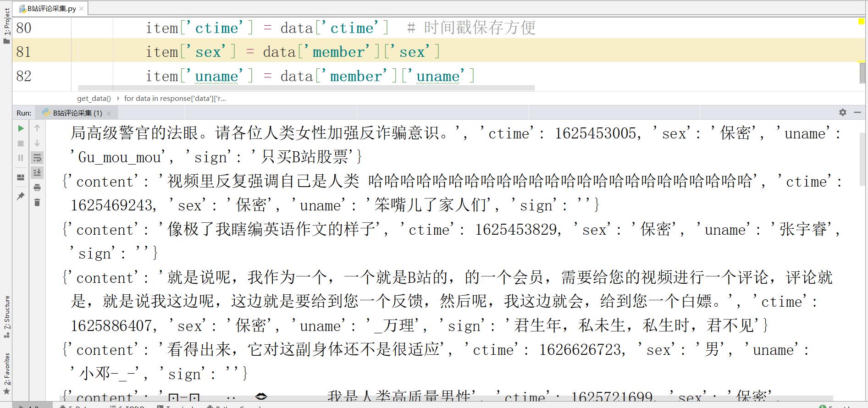Click the Favorites star icon
The width and height of the screenshot is (868, 408).
click(x=6, y=391)
